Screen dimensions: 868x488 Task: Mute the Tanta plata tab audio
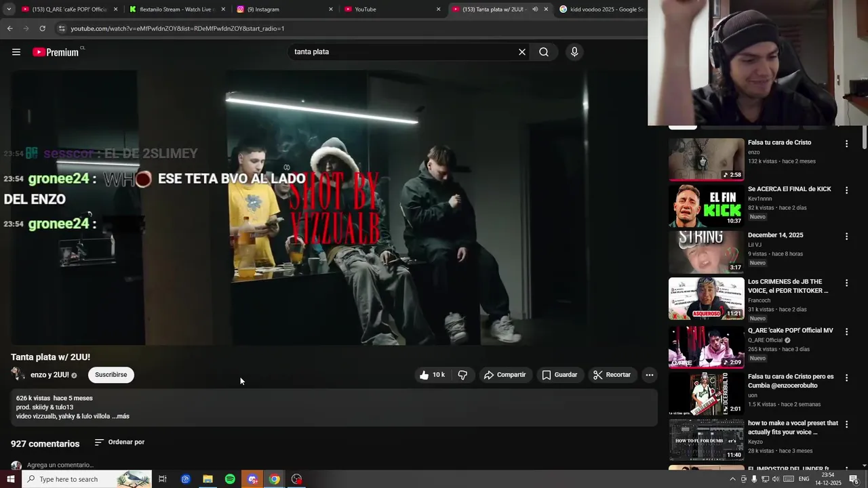pos(535,9)
